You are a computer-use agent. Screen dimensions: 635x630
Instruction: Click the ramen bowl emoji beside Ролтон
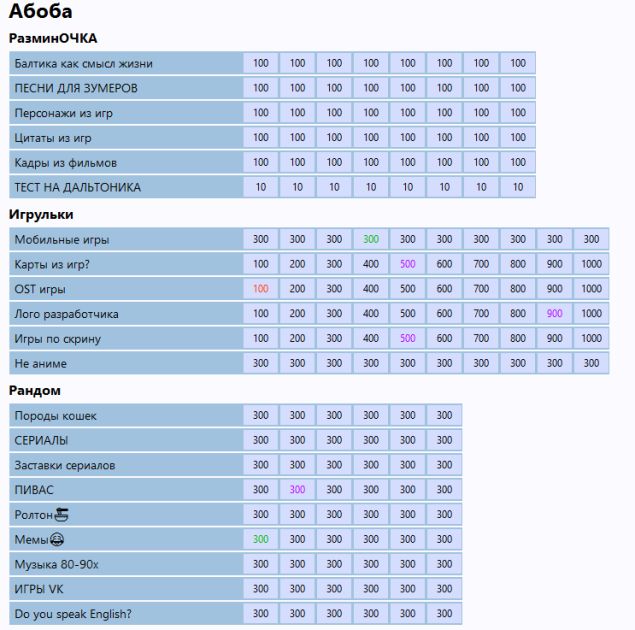(61, 515)
